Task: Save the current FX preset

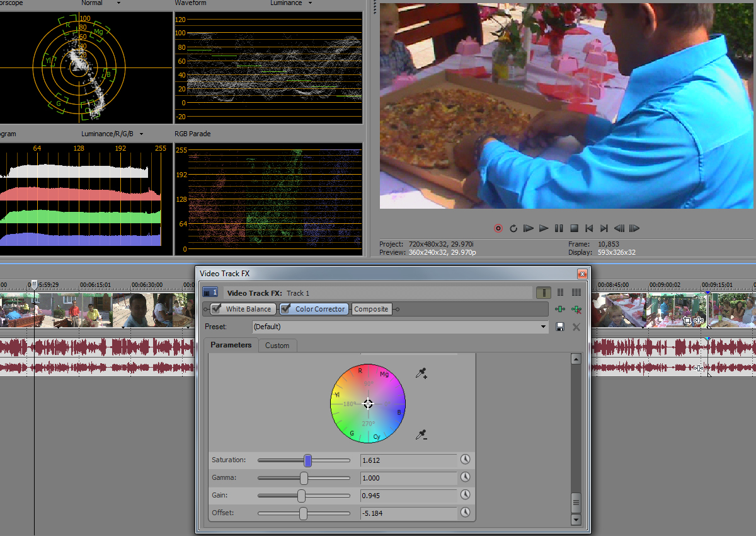Action: coord(559,327)
